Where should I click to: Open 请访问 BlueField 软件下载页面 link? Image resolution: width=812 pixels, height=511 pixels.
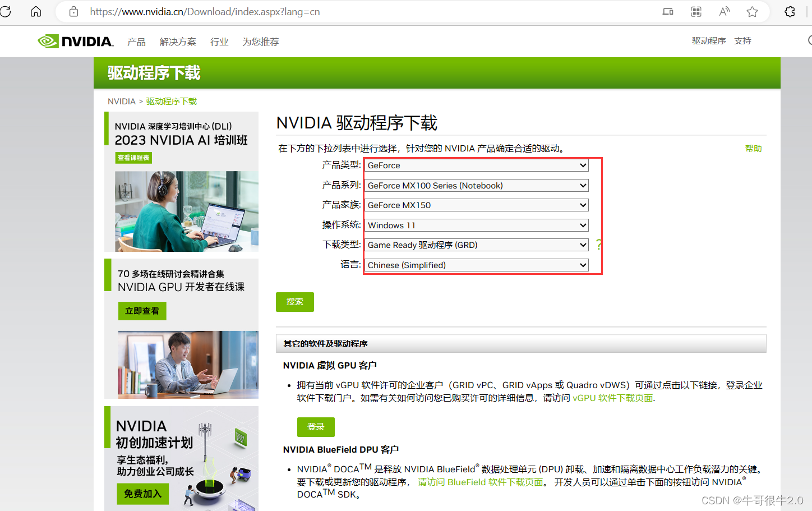481,482
